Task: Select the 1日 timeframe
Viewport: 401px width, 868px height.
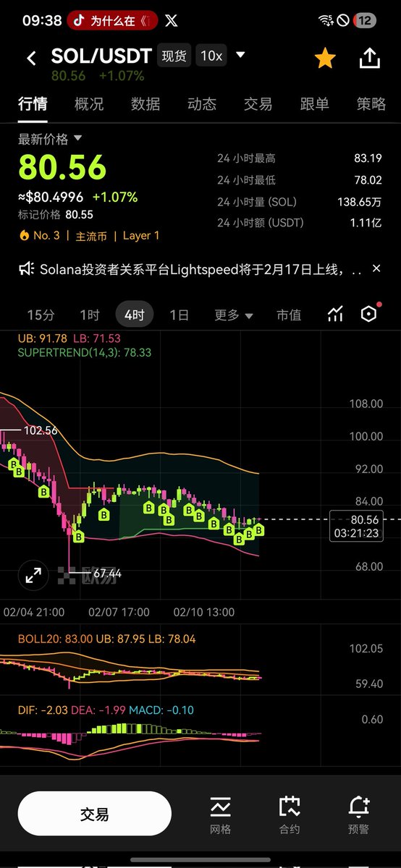Action: point(179,315)
